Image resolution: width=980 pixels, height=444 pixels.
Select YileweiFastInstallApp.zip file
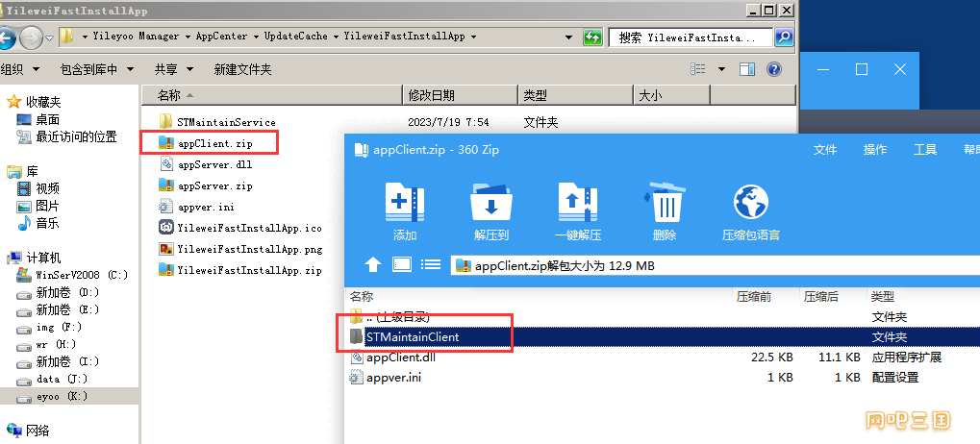[240, 270]
